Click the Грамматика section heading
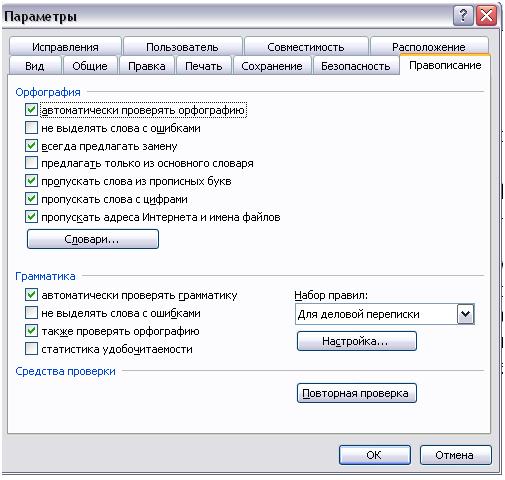This screenshot has height=480, width=505. 45,276
